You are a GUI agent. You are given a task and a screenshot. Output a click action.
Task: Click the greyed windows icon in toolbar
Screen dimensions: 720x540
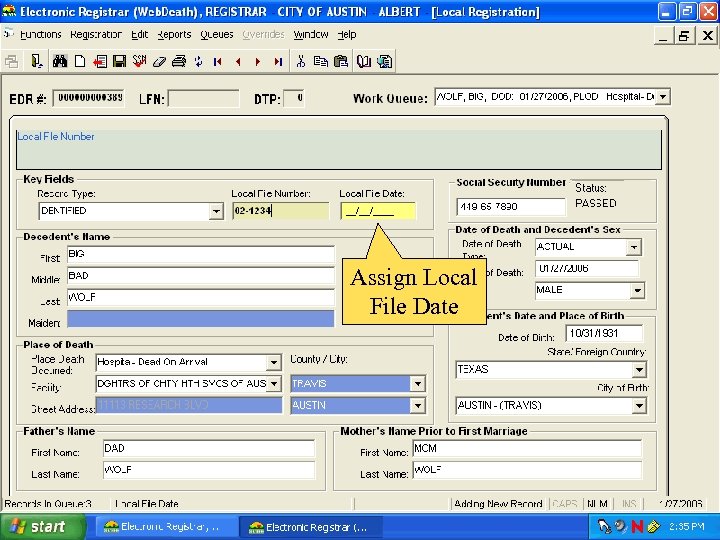pos(11,62)
